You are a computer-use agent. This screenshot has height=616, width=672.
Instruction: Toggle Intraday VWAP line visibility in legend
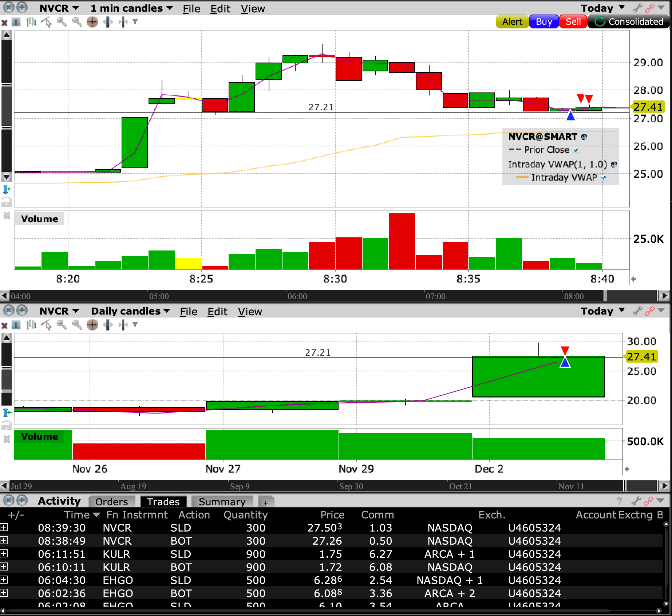(604, 178)
